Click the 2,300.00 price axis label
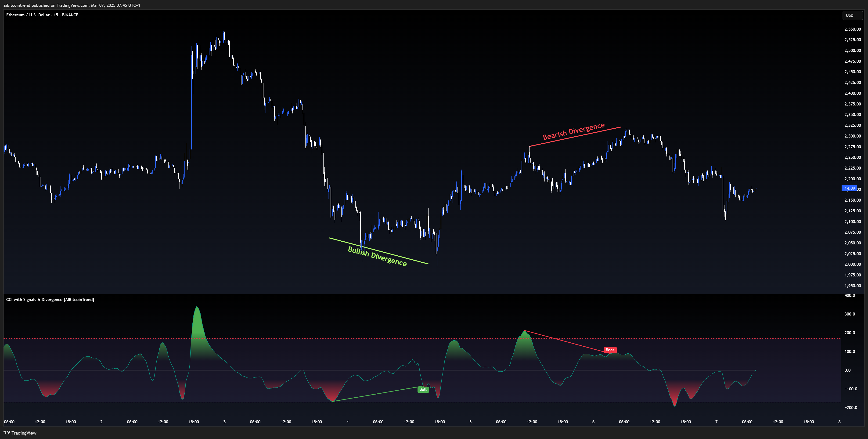 coord(852,136)
